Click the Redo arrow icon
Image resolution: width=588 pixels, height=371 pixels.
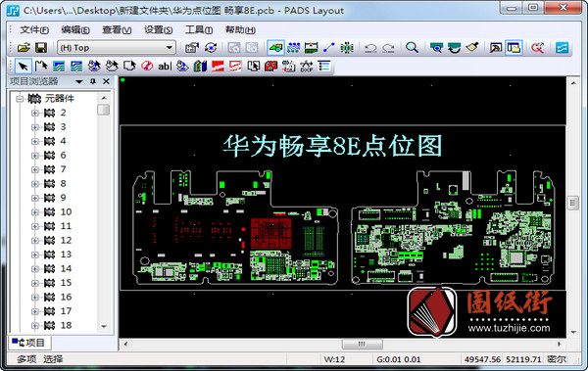[x=388, y=48]
